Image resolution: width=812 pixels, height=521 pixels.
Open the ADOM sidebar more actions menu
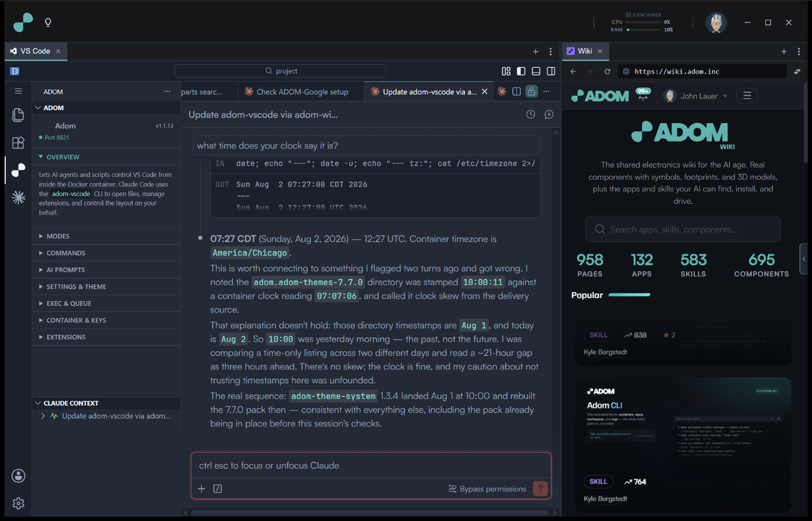pos(167,92)
